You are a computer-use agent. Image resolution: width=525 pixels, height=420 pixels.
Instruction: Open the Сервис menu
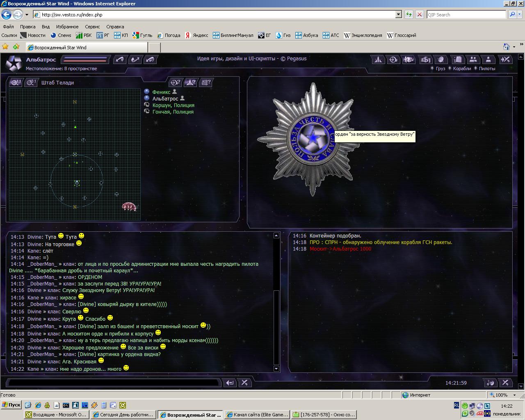pos(92,26)
